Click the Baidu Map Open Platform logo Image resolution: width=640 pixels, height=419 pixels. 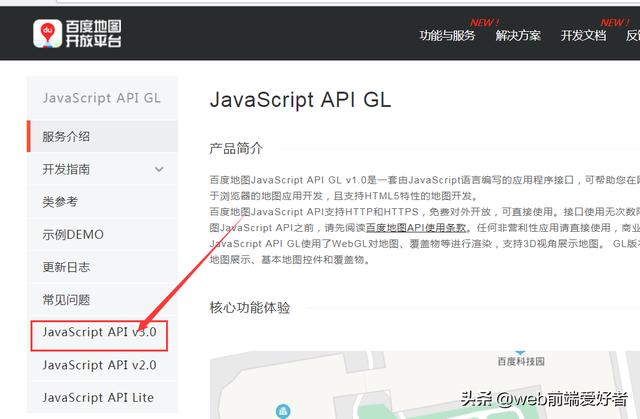77,33
